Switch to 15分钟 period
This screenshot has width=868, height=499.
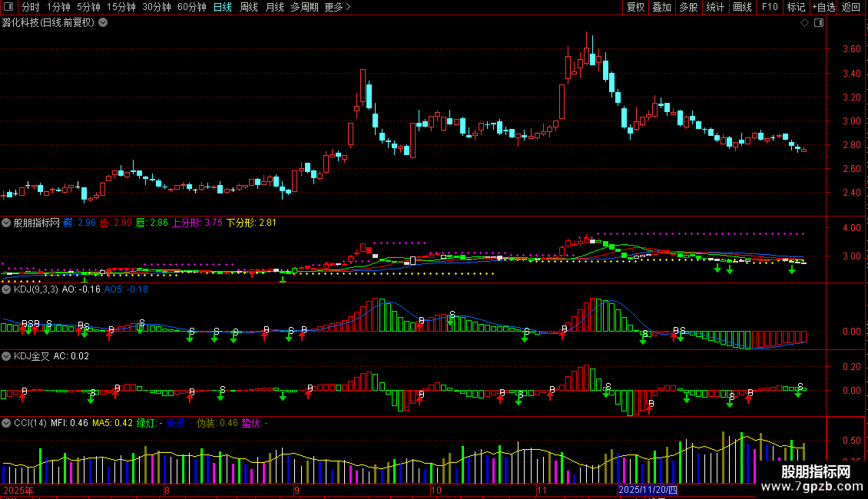pyautogui.click(x=121, y=7)
